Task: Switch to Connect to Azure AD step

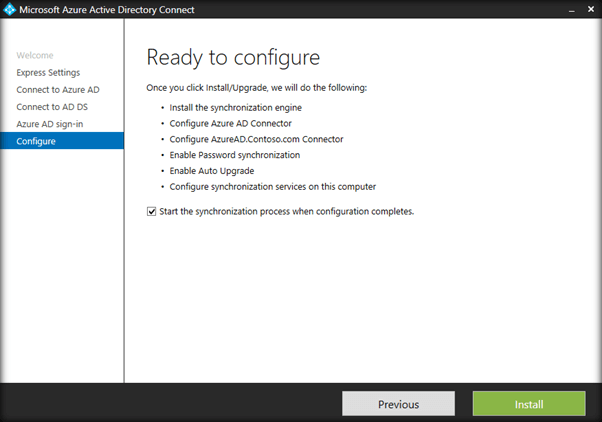Action: [57, 90]
